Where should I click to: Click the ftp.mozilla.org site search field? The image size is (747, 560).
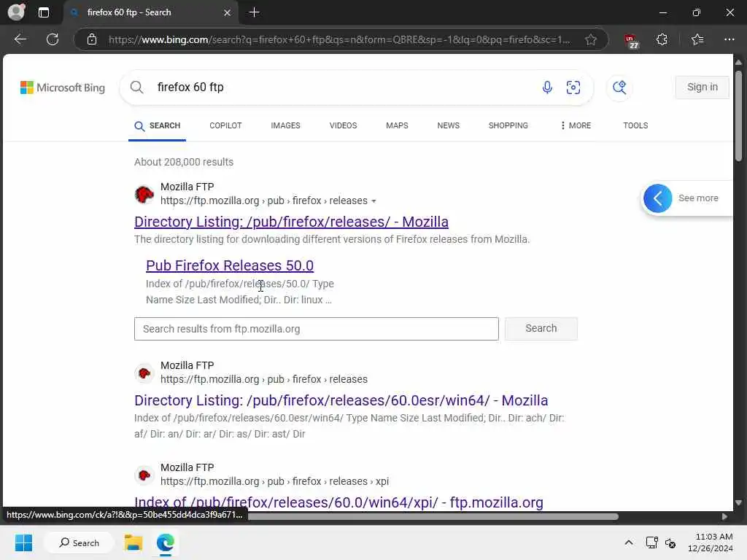(x=317, y=329)
